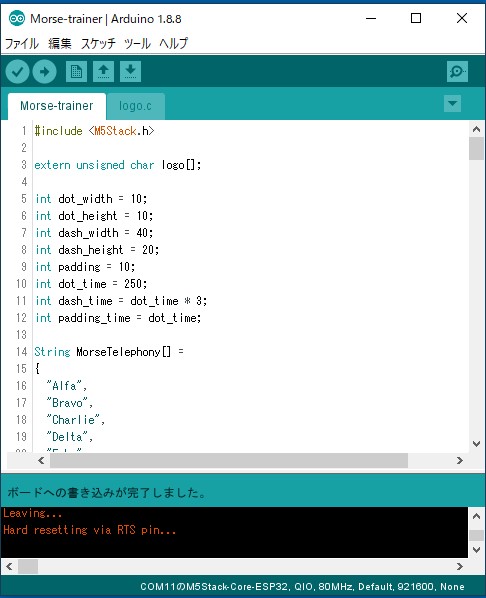Viewport: 486px width, 598px height.
Task: Upload the sketch with the arrow button
Action: point(44,72)
